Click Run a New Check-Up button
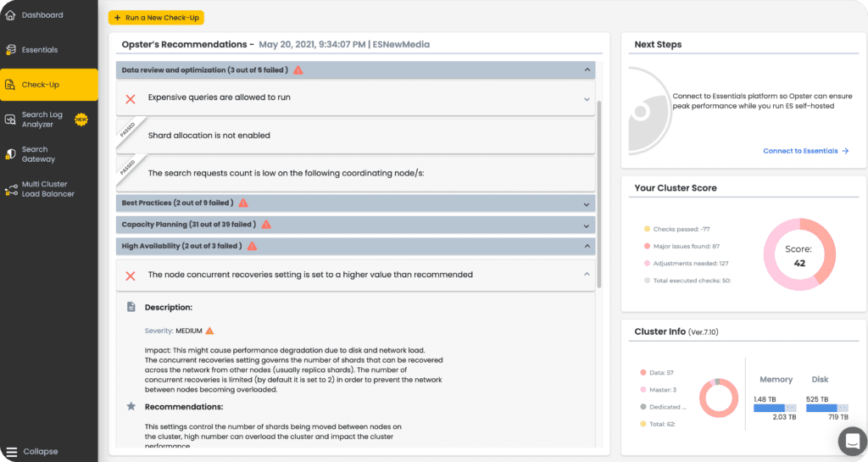 pos(156,18)
